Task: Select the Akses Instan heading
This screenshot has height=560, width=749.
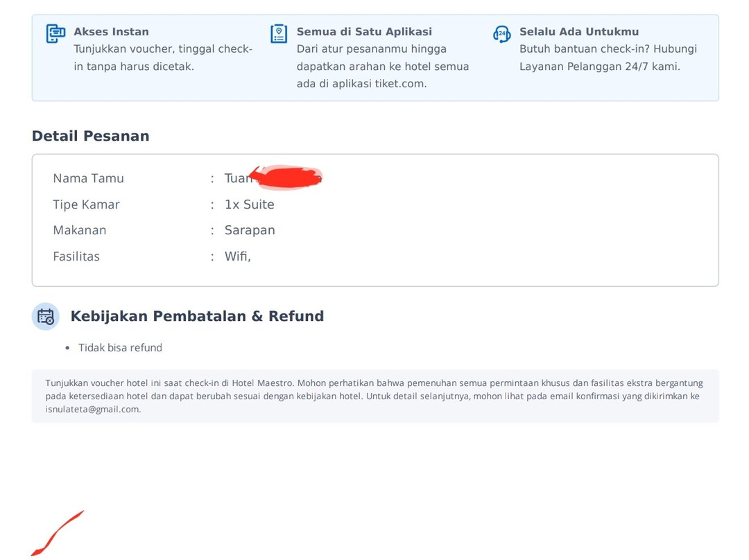Action: 111,32
